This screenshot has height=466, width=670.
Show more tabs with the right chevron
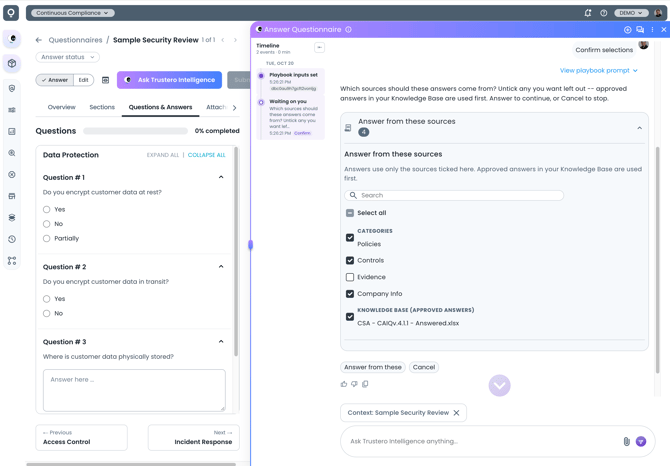[234, 108]
